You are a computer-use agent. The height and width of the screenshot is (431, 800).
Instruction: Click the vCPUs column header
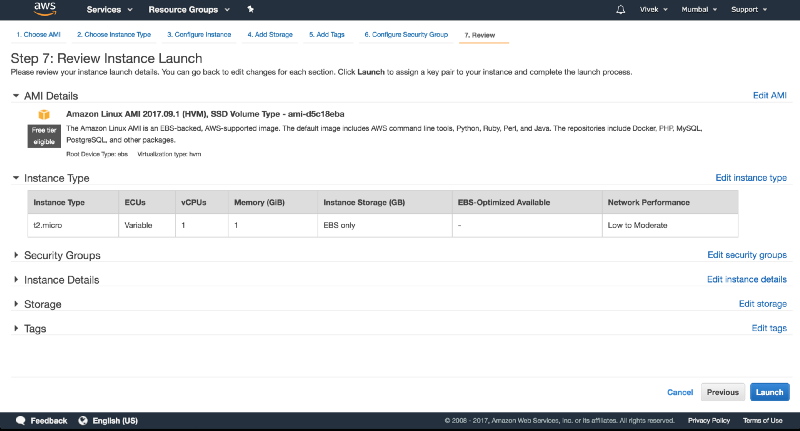pos(202,202)
